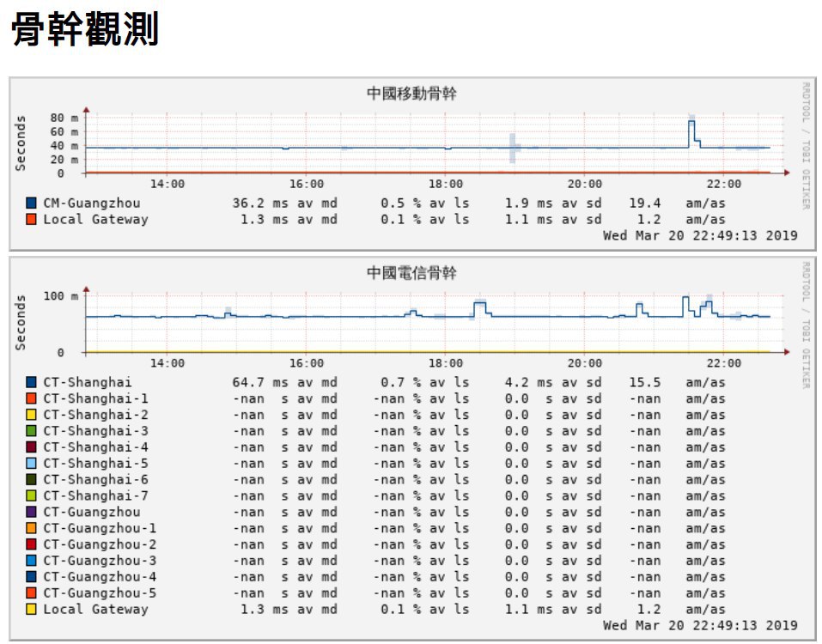The image size is (822, 644).
Task: Select the CT-Shanghai legend color box
Action: pos(32,382)
